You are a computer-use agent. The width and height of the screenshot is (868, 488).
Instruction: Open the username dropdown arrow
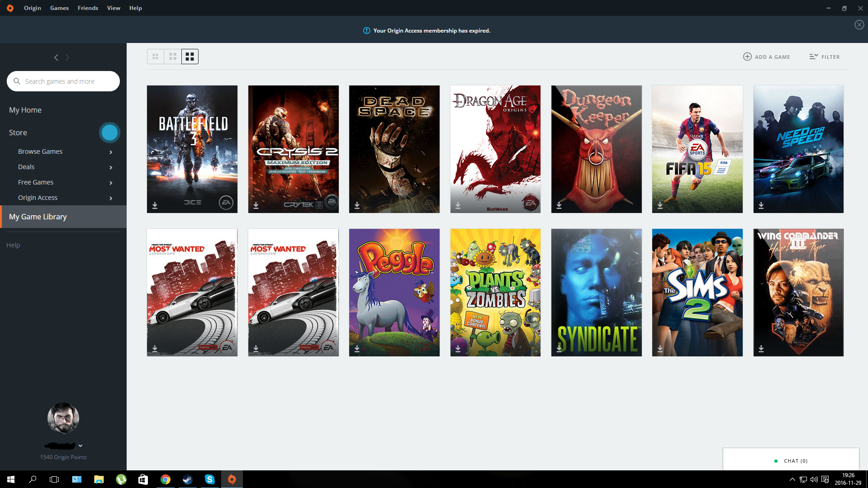81,446
